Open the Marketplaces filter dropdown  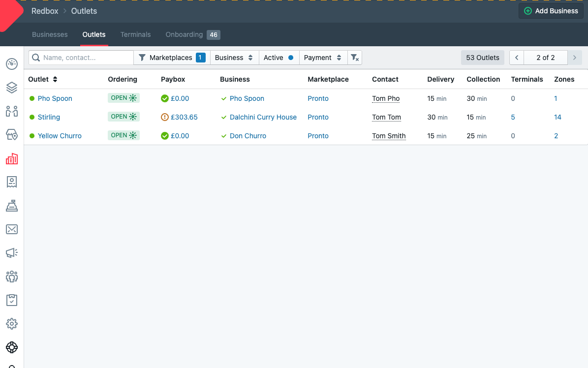click(172, 58)
